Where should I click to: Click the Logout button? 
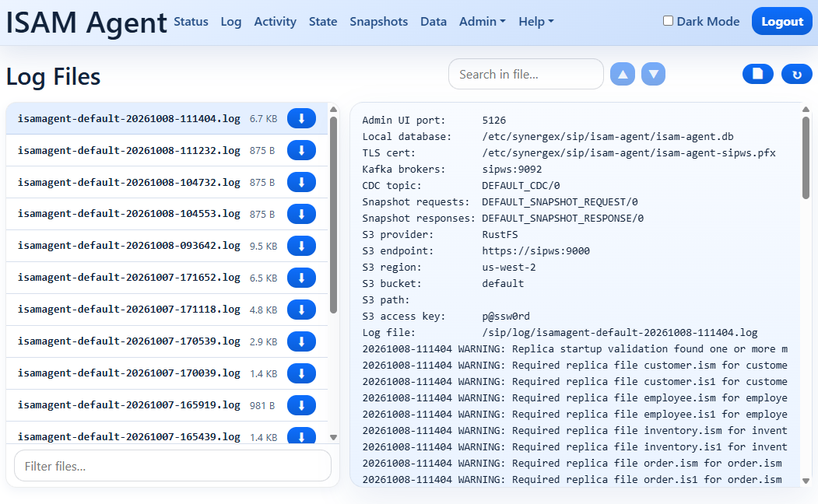782,21
